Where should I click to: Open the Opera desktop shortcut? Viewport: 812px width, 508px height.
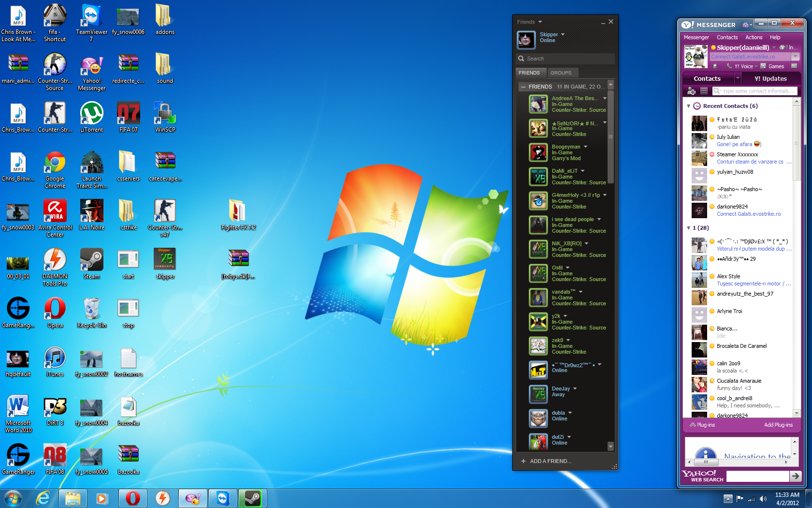(x=55, y=313)
